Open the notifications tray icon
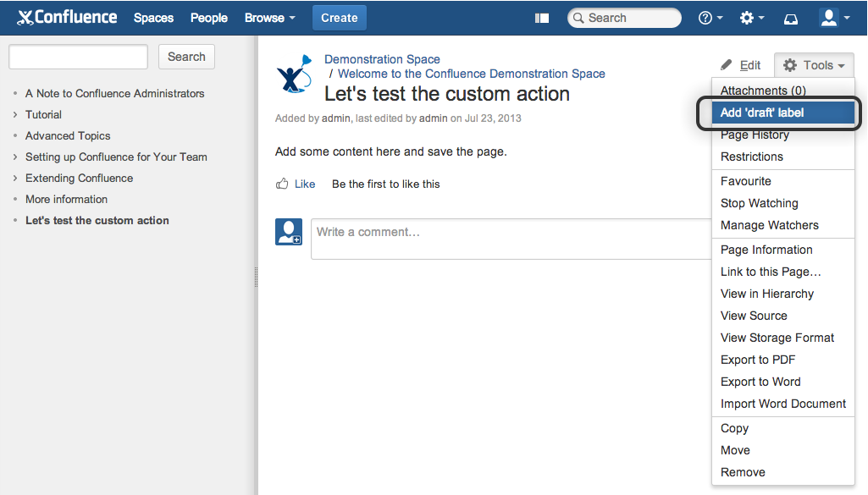 click(x=791, y=18)
